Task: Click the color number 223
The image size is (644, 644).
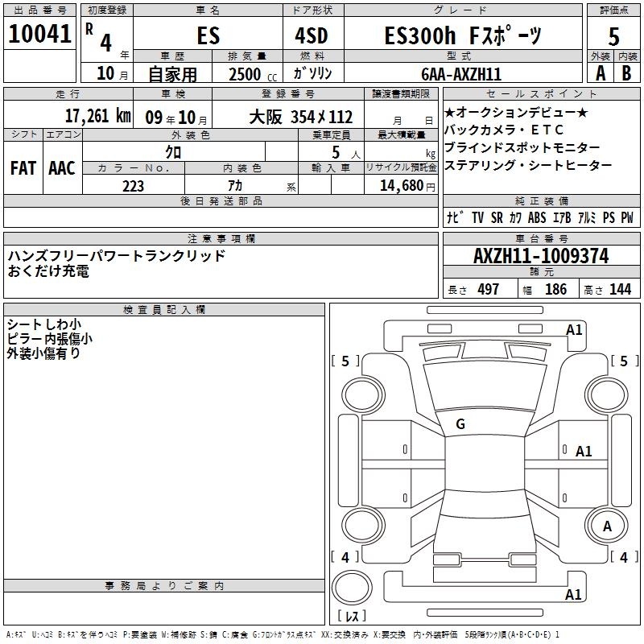Action: (133, 186)
